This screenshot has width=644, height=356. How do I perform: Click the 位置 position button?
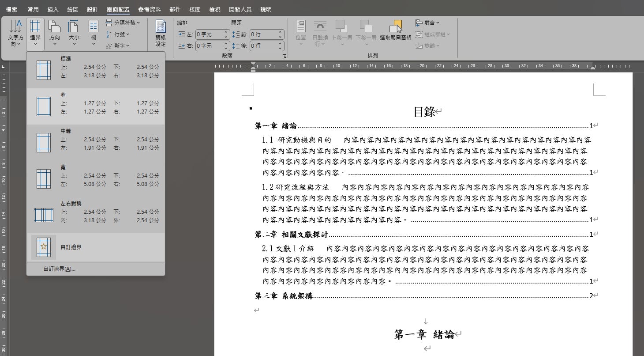pos(301,33)
